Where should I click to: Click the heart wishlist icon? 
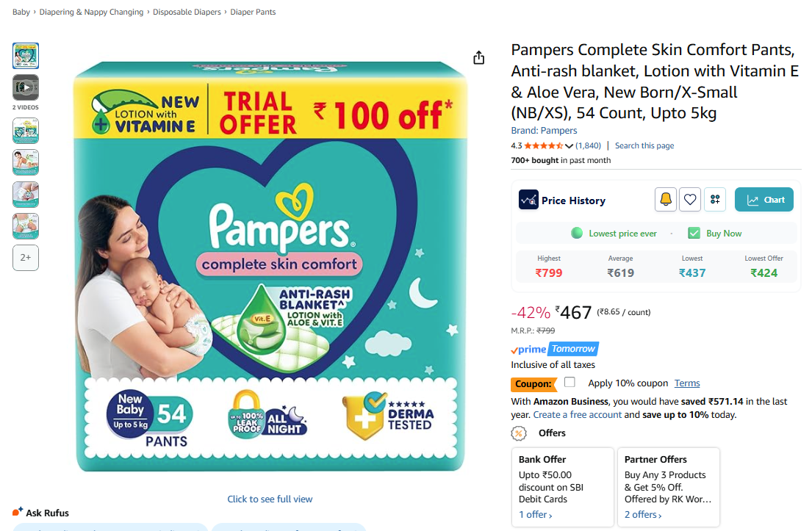point(689,199)
